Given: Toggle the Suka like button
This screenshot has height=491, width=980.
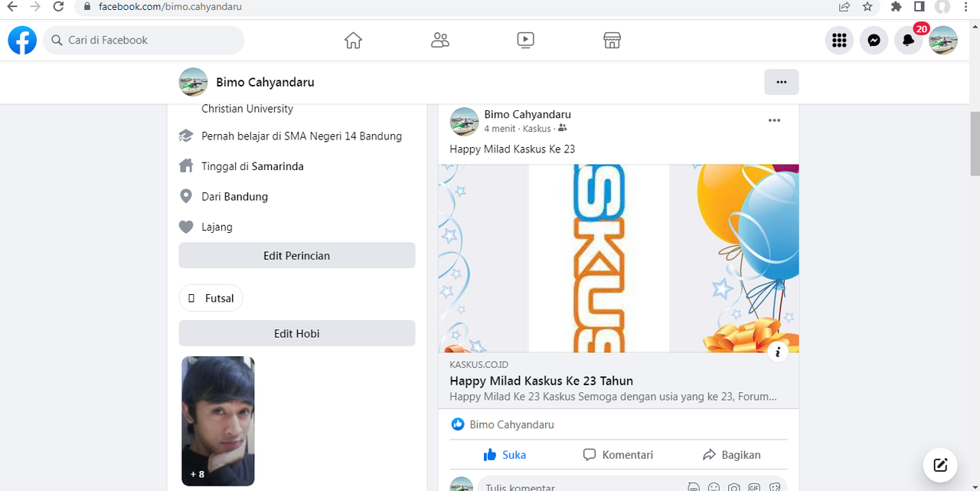Looking at the screenshot, I should [505, 455].
